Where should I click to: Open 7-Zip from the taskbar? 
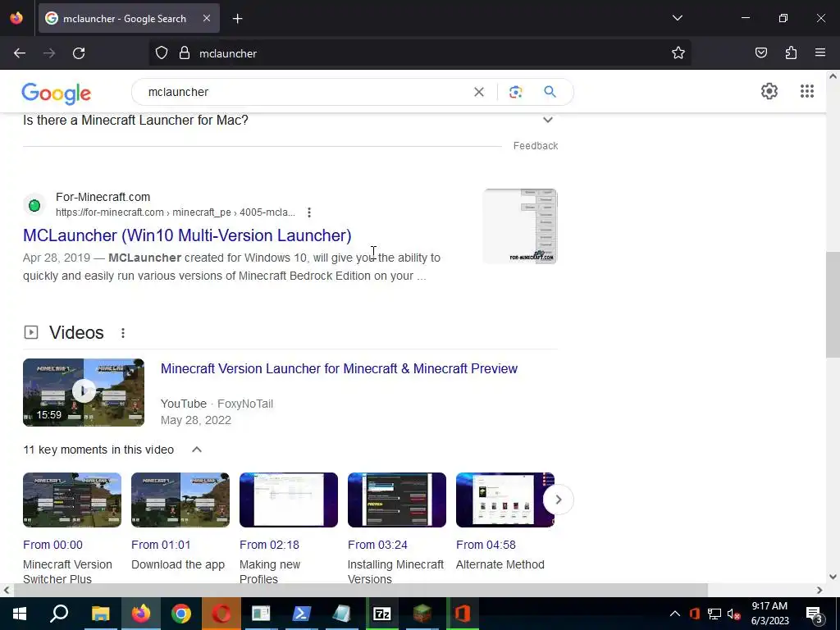click(x=382, y=614)
